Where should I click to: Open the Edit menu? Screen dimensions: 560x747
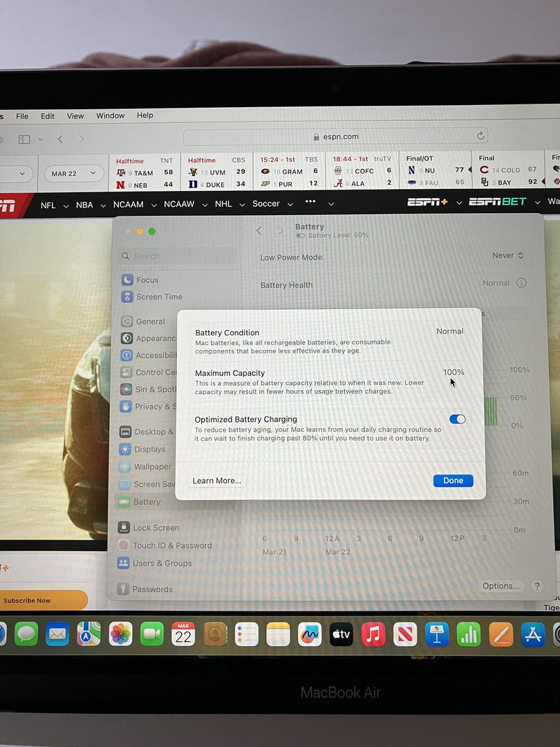point(47,116)
